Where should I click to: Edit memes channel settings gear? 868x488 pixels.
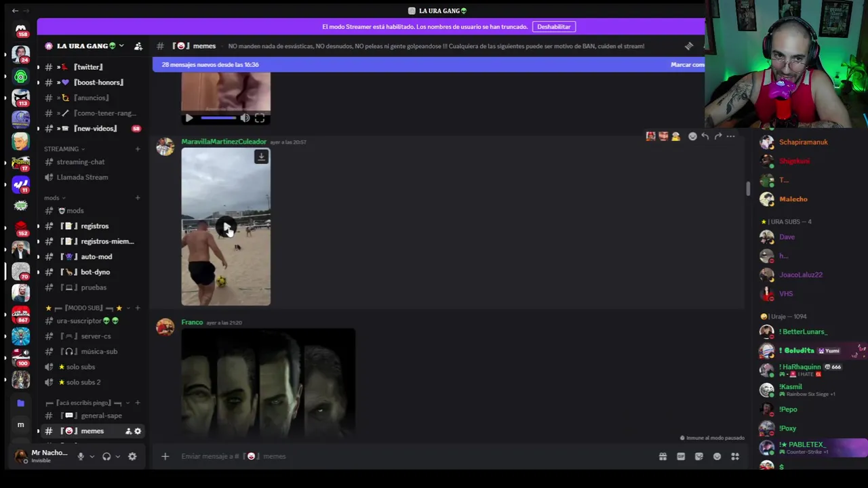pos(138,431)
